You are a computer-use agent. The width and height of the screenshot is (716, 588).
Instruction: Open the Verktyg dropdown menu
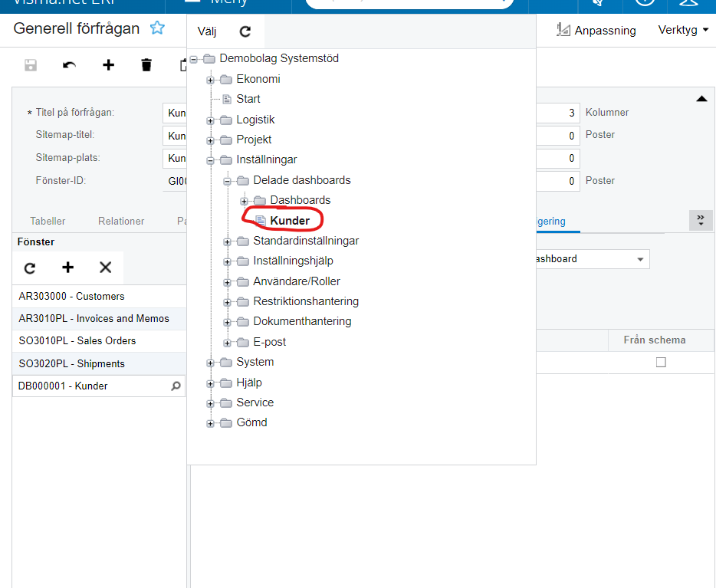coord(683,30)
